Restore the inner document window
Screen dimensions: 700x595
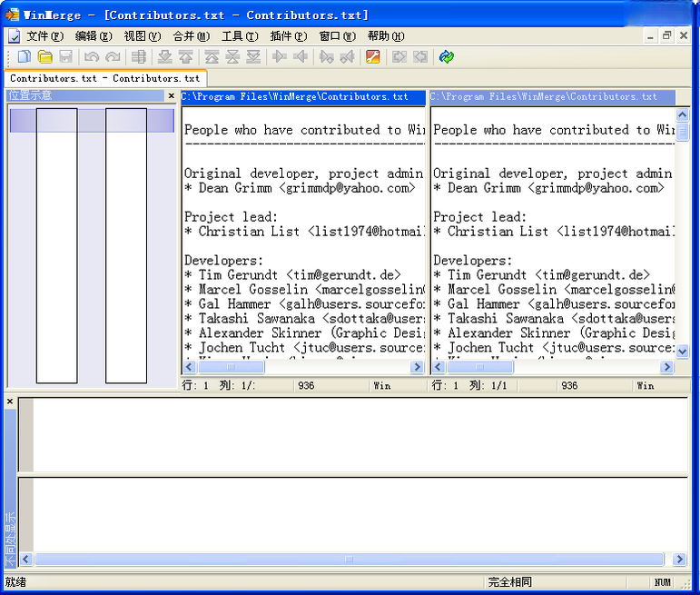pyautogui.click(x=667, y=35)
